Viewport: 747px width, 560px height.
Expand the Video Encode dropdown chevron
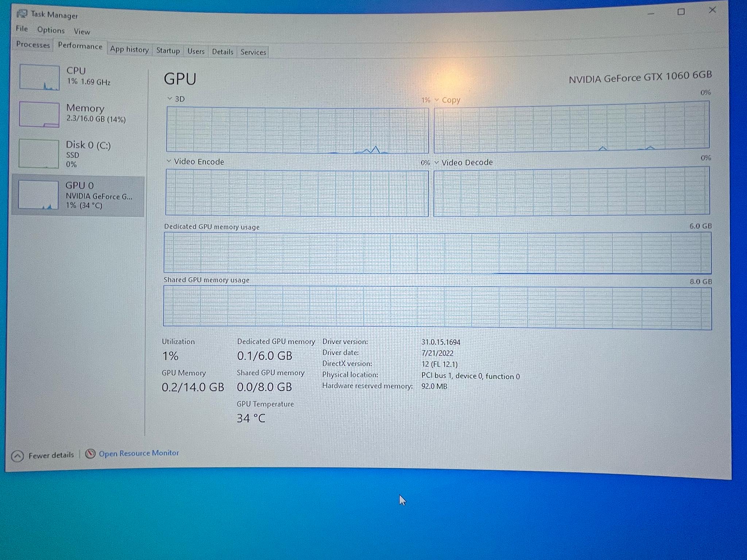[x=169, y=161]
